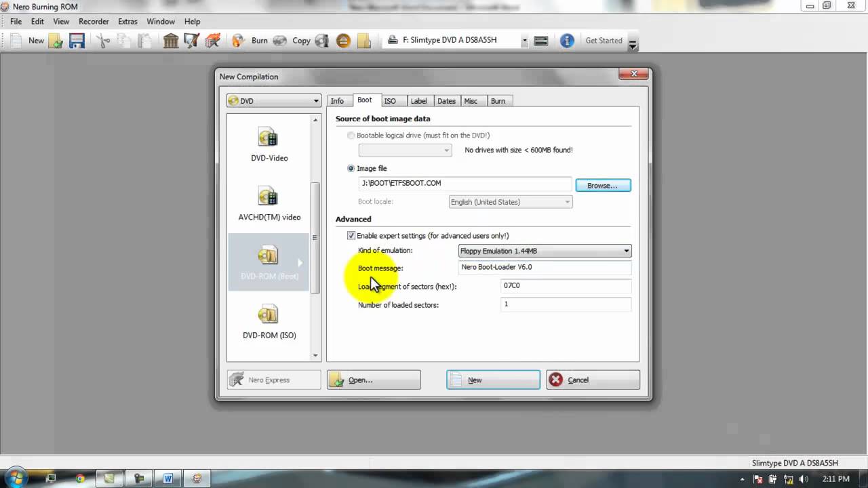Select the AVCHD(TM) video compilation type
Screen dimensions: 868x488
coord(269,203)
